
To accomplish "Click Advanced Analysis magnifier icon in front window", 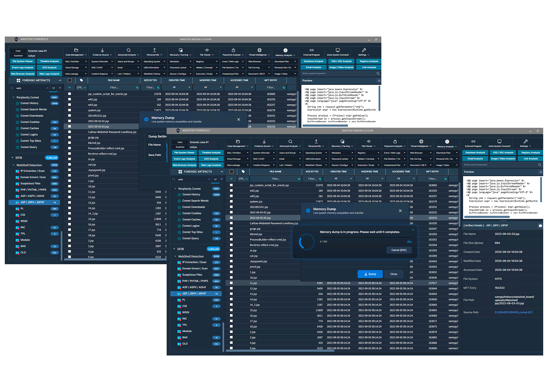I will click(x=290, y=142).
